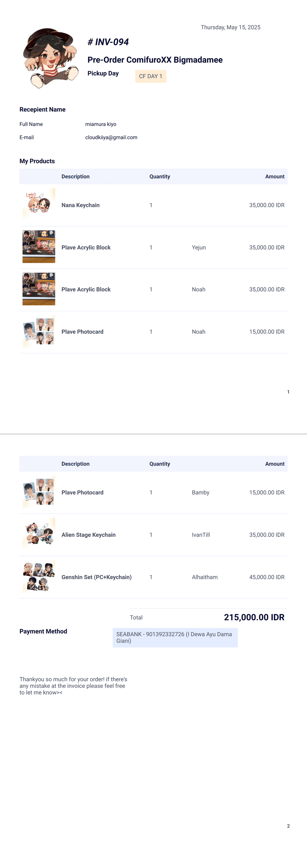Click the total 215,000.00 IDR amount
The image size is (307, 868).
pos(254,617)
